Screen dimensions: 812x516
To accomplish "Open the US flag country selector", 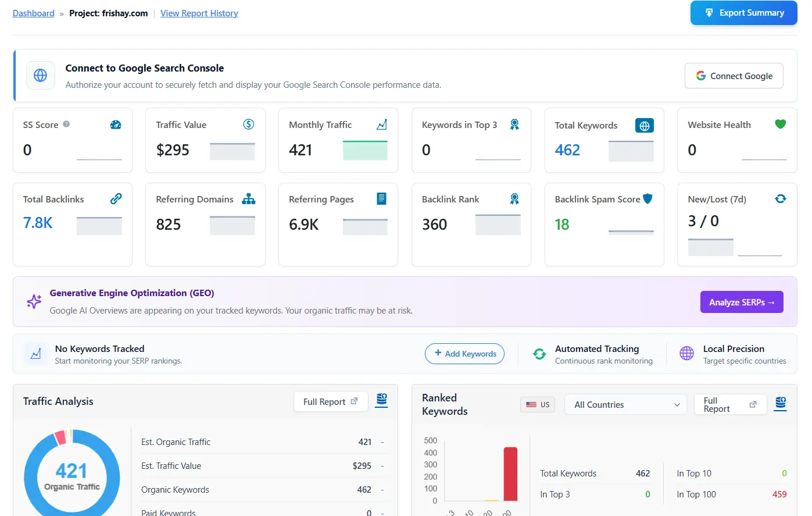I will click(x=537, y=404).
